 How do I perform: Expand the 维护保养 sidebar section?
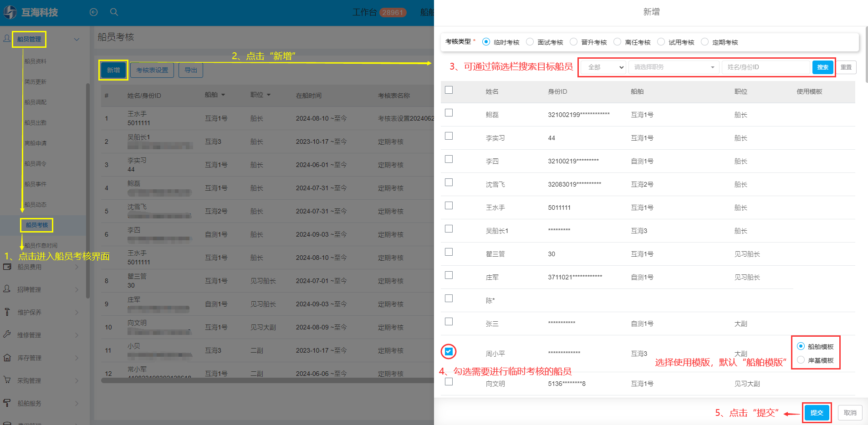(77, 312)
